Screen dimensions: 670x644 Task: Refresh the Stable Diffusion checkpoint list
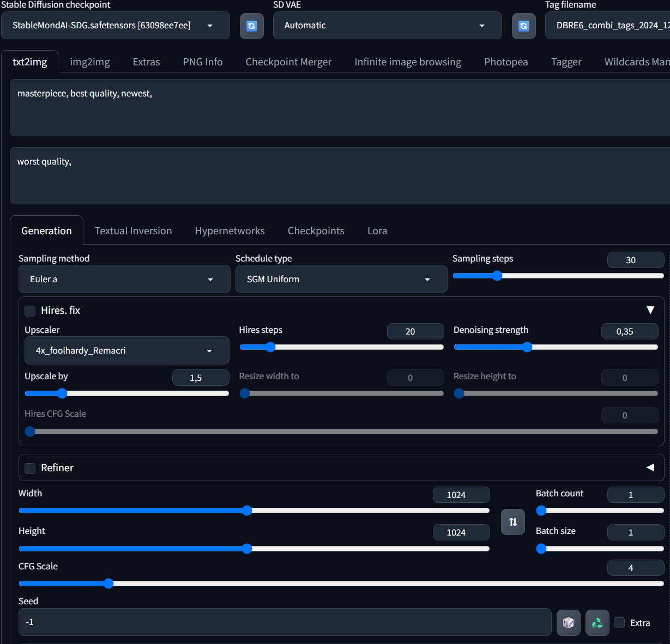[x=251, y=26]
